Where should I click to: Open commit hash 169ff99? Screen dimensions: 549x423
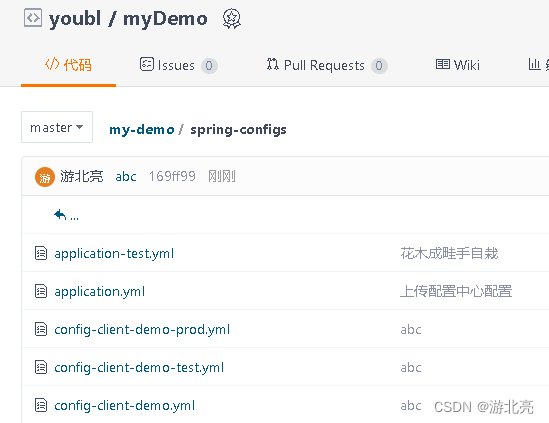pyautogui.click(x=172, y=176)
